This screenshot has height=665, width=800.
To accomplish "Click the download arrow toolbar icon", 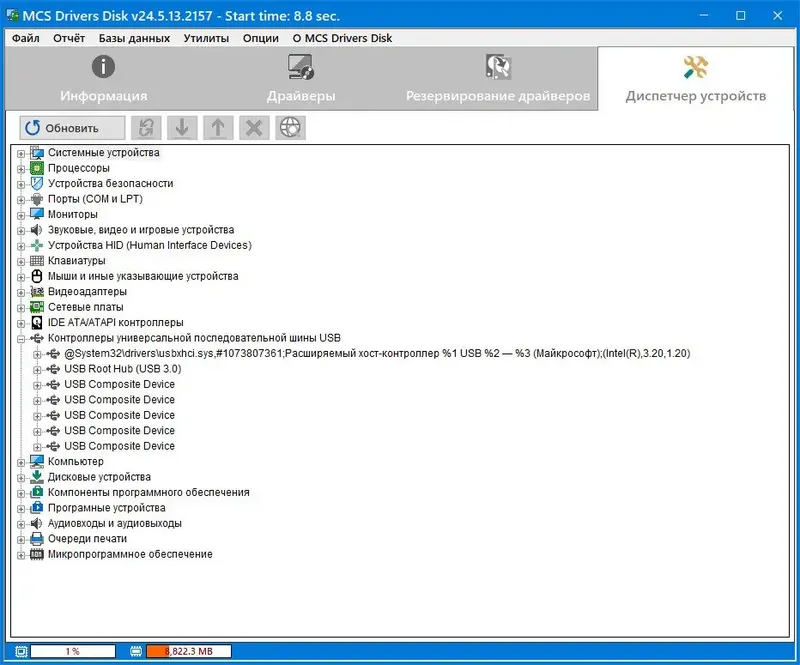I will (182, 128).
